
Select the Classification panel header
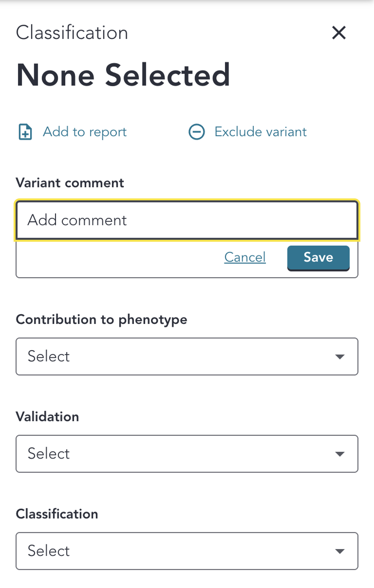pos(72,32)
